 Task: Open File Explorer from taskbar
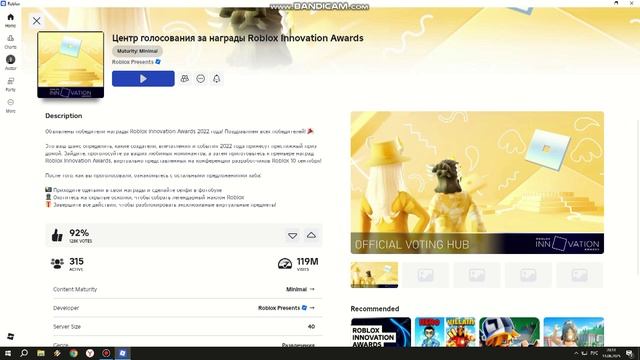click(x=41, y=353)
